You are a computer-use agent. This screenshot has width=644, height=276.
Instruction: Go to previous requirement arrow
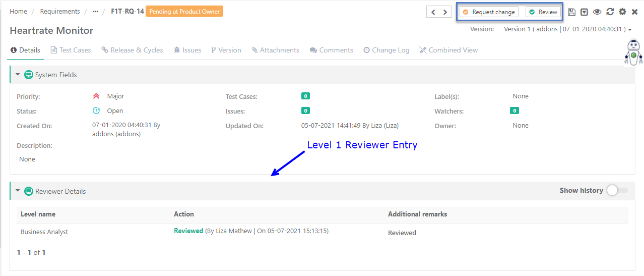tap(433, 12)
